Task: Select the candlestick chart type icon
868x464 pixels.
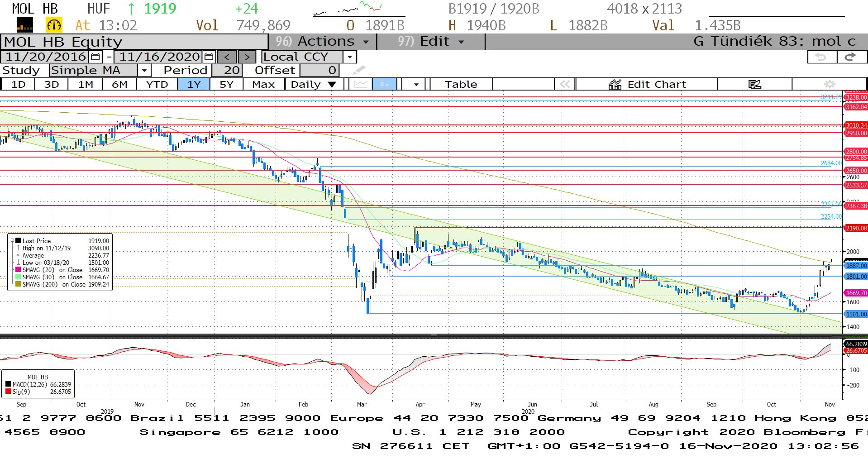Action: [385, 84]
